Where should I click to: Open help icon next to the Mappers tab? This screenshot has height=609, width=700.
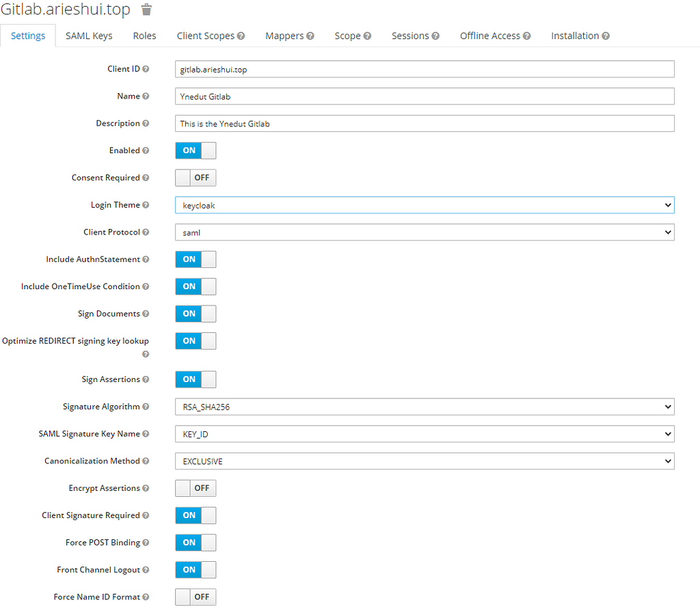[x=309, y=36]
